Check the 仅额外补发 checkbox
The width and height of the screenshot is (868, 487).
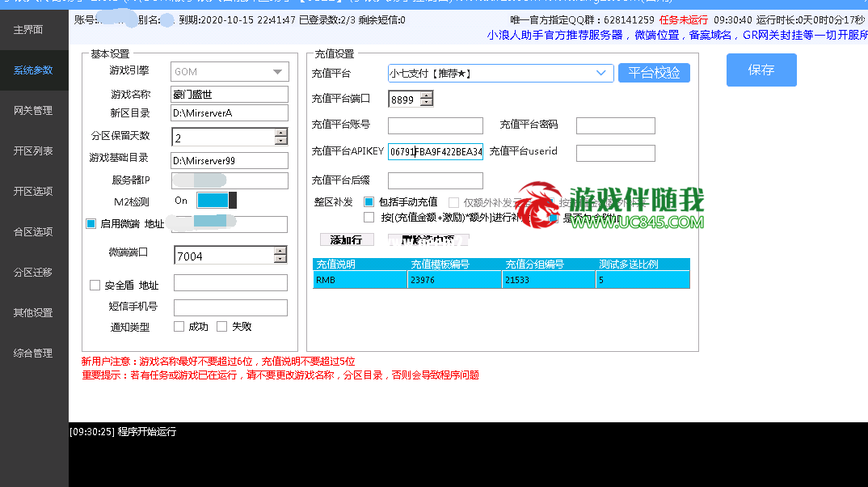[x=454, y=203]
